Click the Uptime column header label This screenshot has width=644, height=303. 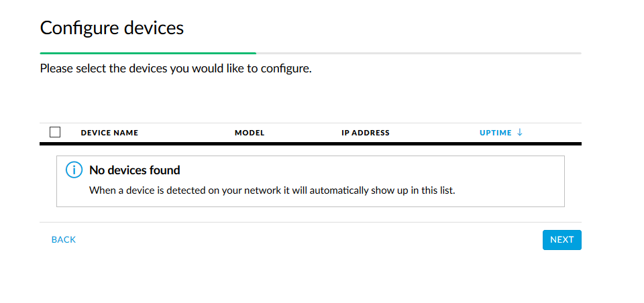(x=495, y=133)
